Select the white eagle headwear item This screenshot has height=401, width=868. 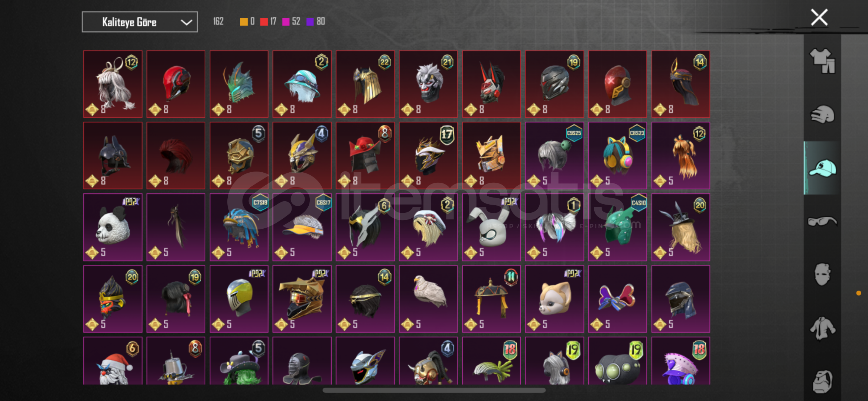tap(428, 299)
